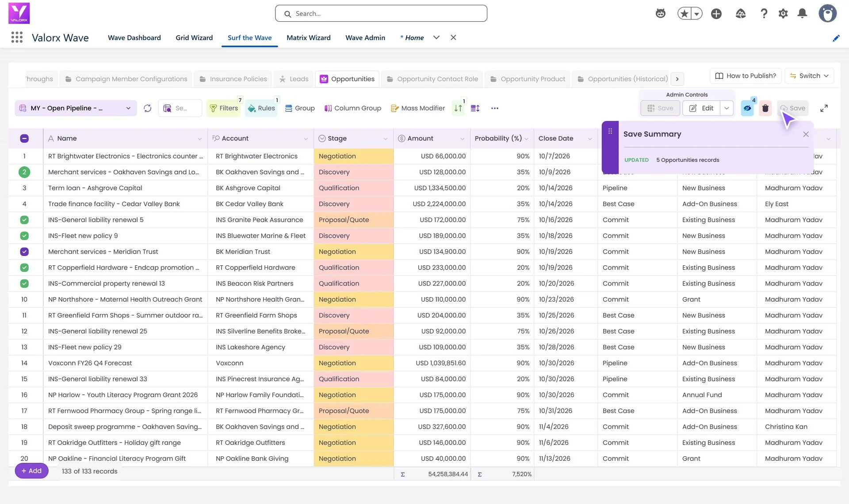Screen dimensions: 849x504
Task: Open the Switch dropdown
Action: click(809, 76)
